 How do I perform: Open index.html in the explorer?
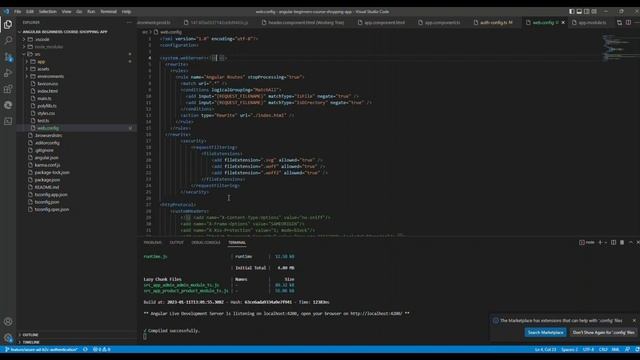point(47,91)
